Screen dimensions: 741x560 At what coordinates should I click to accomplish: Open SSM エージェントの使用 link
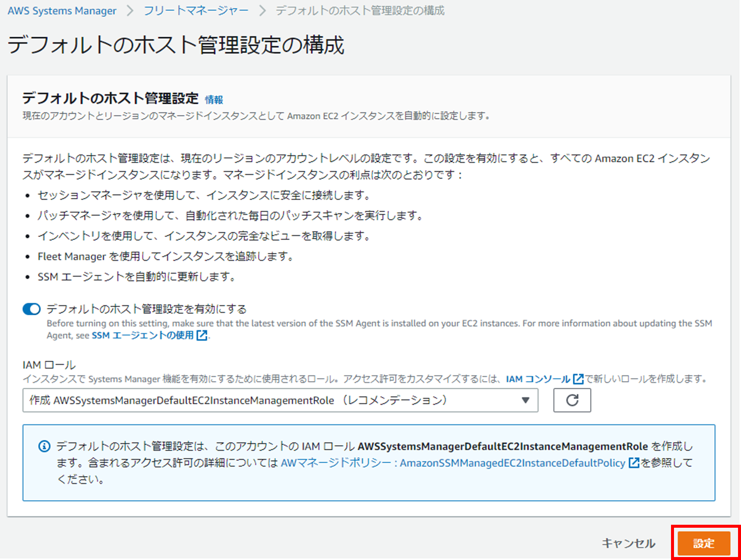pos(143,336)
